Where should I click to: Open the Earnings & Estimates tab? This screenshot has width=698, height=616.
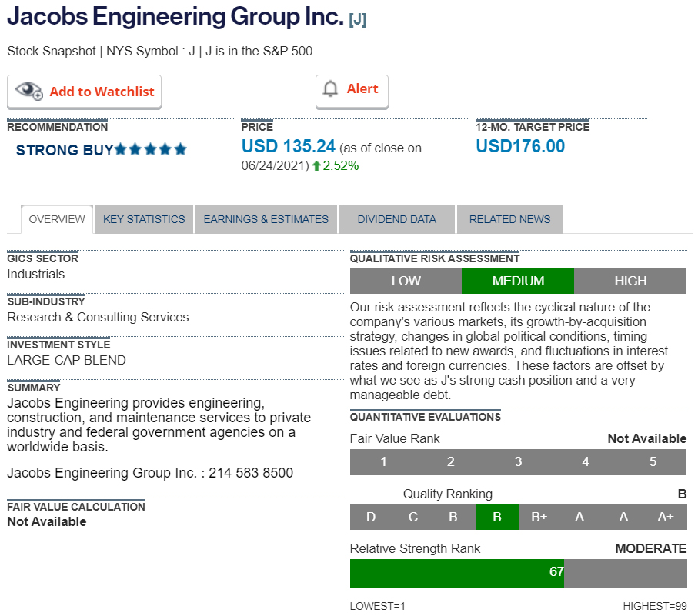coord(266,219)
